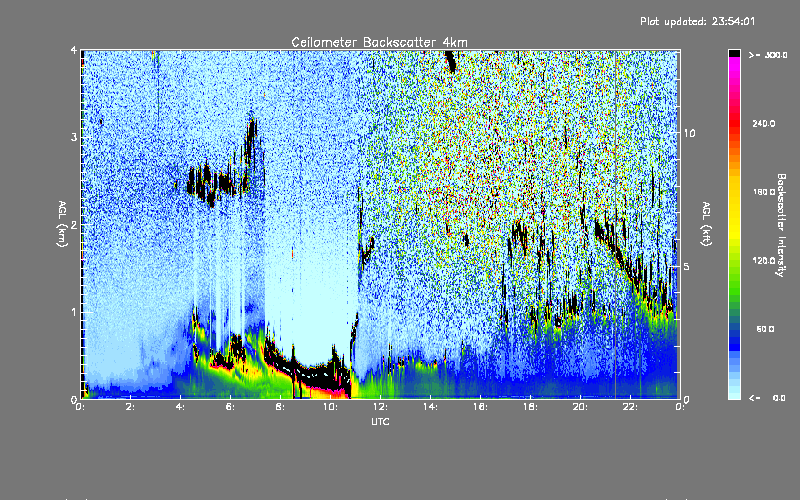
Task: Click the 'Ceilometer Backscatter 4km' plot title
Action: point(379,42)
